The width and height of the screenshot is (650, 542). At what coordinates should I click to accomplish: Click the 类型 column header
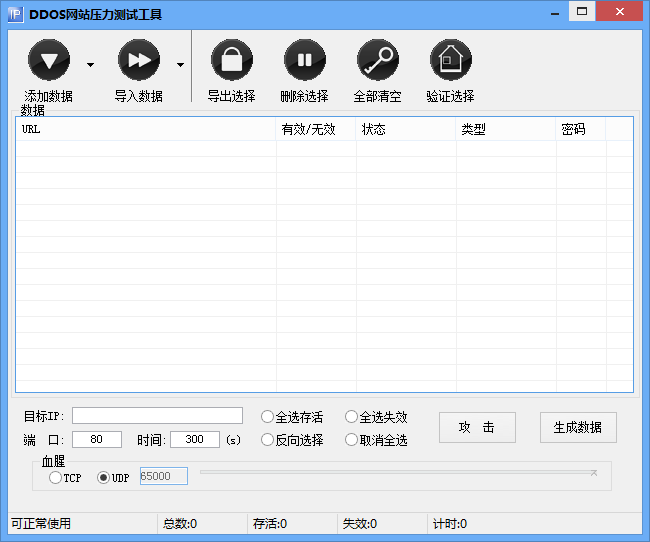coord(506,129)
